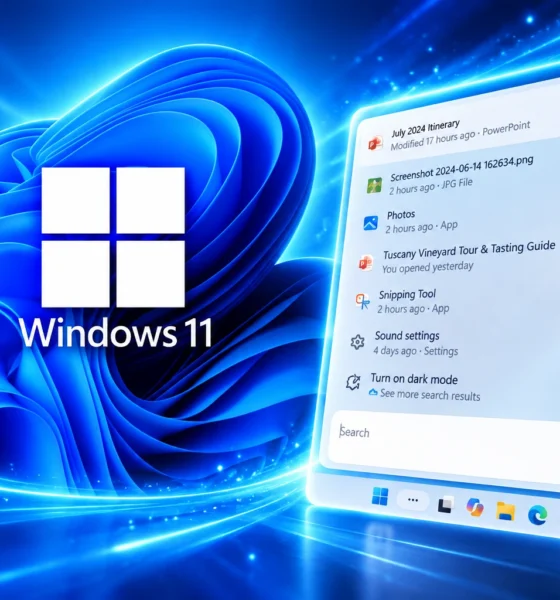Open Task View icon in taskbar
Image resolution: width=560 pixels, height=600 pixels.
coord(446,504)
